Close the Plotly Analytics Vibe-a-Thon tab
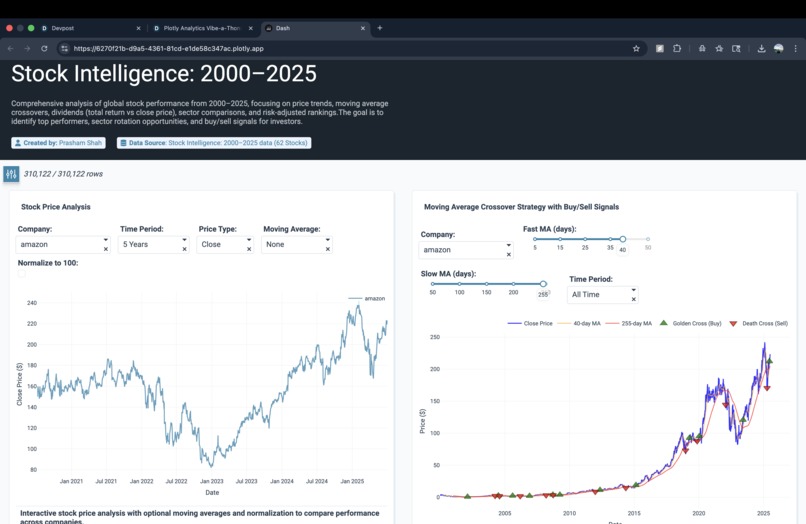The width and height of the screenshot is (806, 524). pyautogui.click(x=250, y=28)
